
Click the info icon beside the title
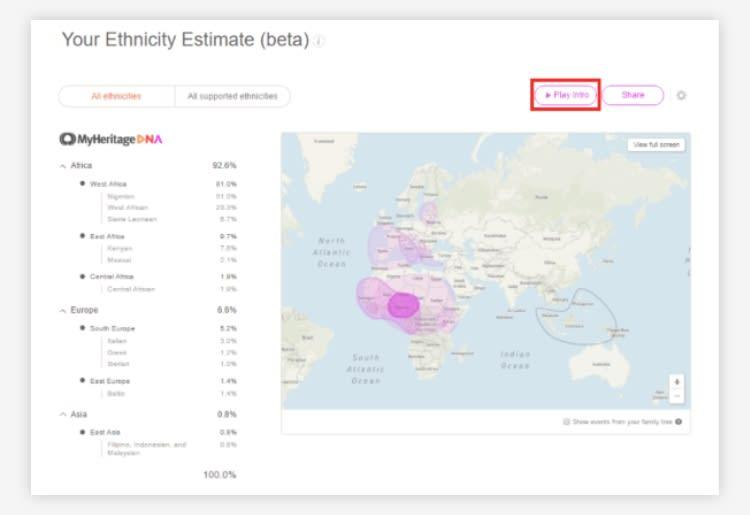coord(319,41)
